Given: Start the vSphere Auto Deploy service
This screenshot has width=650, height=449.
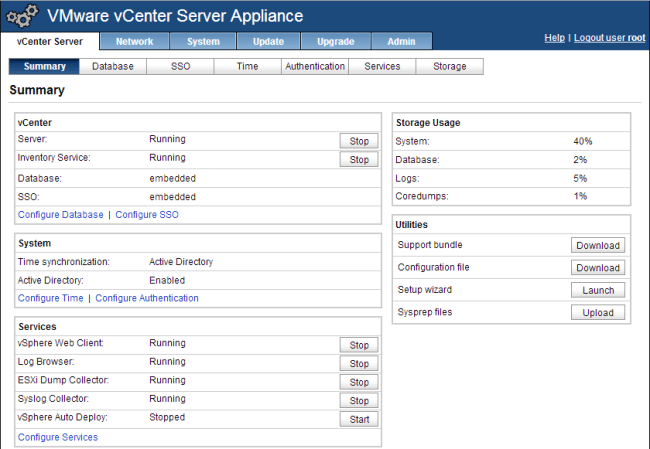Looking at the screenshot, I should coord(359,420).
